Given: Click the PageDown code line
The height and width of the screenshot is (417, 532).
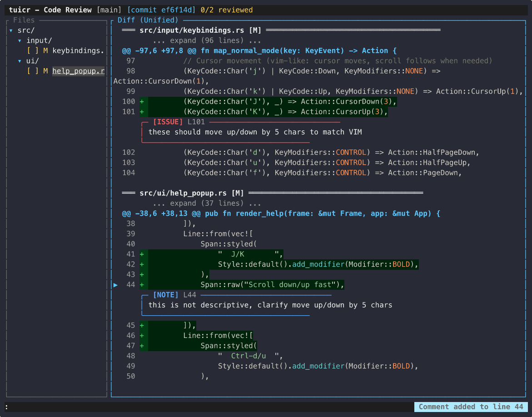Looking at the screenshot, I should pyautogui.click(x=323, y=173).
